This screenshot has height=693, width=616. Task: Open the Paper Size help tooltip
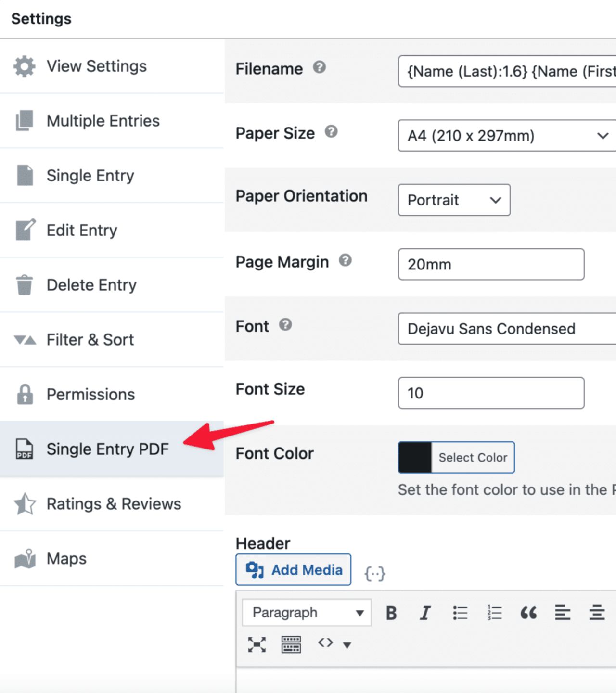click(330, 131)
